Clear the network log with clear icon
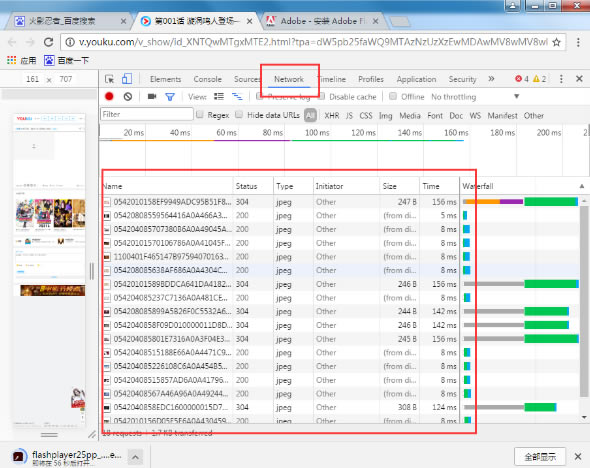 click(x=128, y=97)
